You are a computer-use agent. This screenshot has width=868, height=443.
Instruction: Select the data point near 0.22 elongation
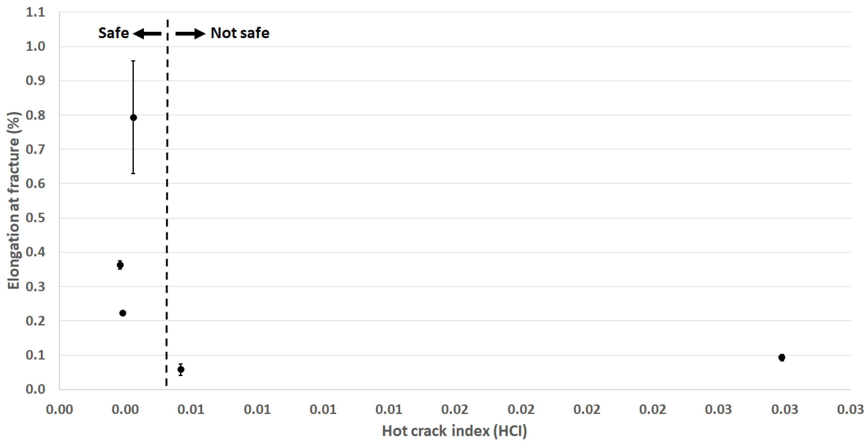(x=123, y=313)
